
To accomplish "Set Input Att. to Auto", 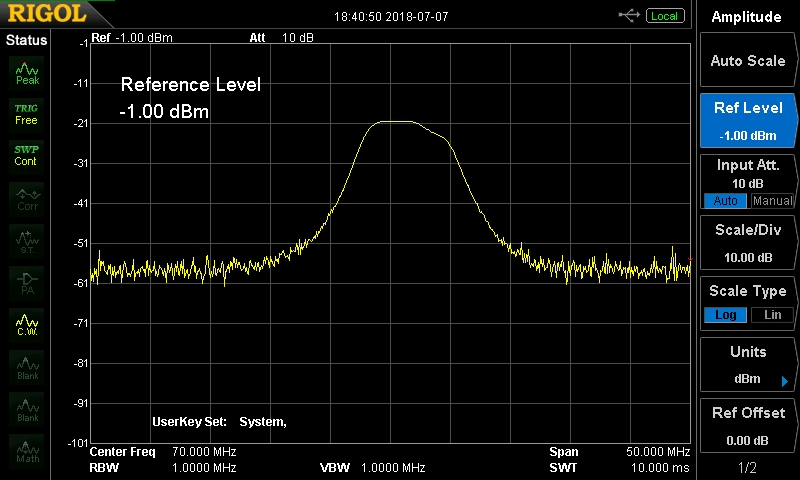I will (x=725, y=200).
